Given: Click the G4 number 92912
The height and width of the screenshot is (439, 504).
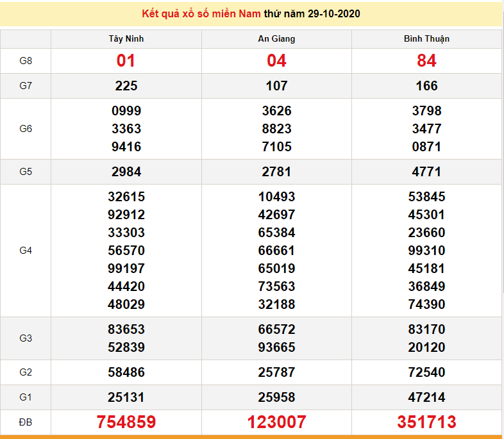Looking at the screenshot, I should point(126,215).
